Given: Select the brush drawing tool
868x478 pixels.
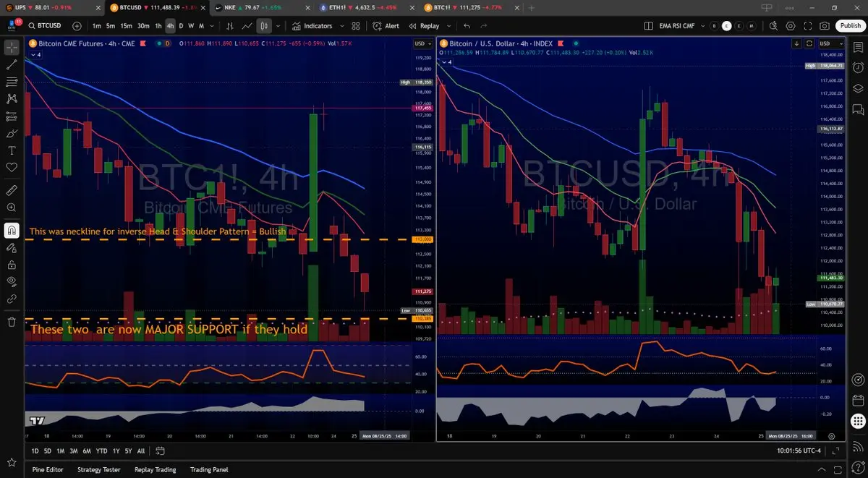Looking at the screenshot, I should 12,133.
